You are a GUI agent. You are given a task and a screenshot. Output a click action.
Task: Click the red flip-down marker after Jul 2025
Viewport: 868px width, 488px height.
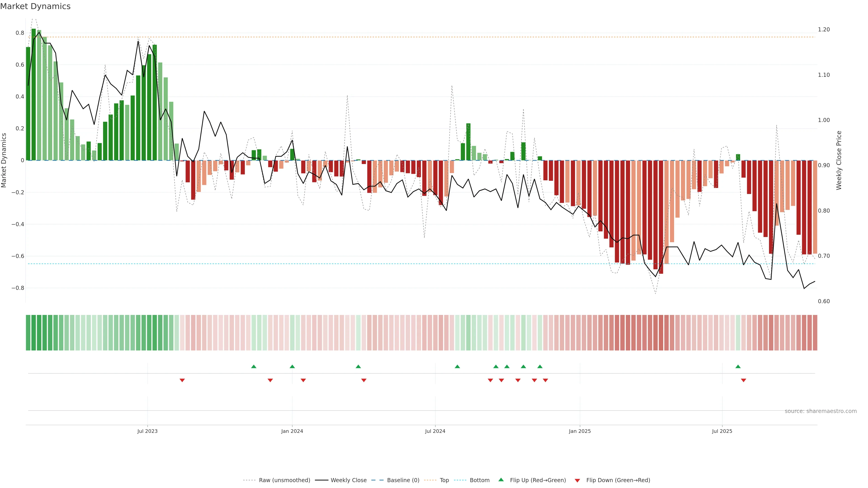[x=743, y=380]
